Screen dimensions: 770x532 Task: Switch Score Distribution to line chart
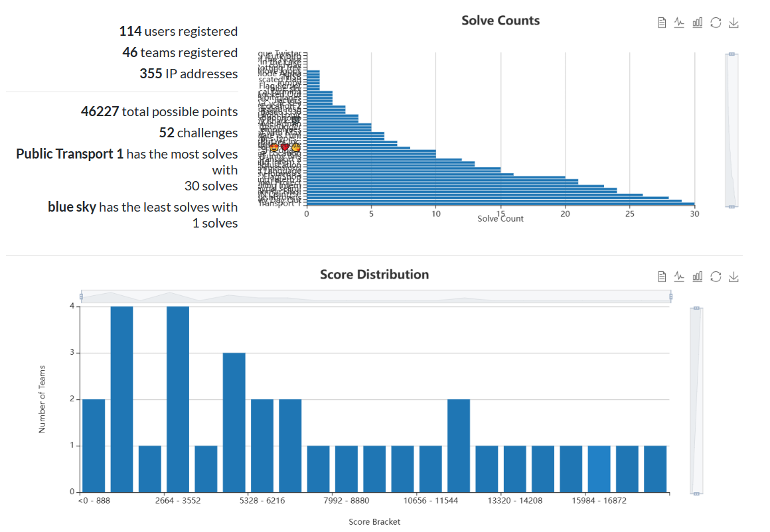click(679, 277)
